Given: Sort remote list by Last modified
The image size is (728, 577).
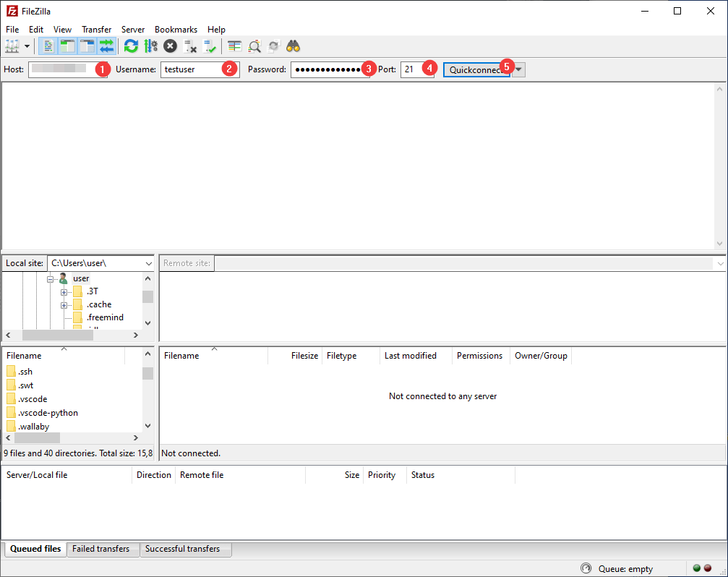Looking at the screenshot, I should pos(416,356).
